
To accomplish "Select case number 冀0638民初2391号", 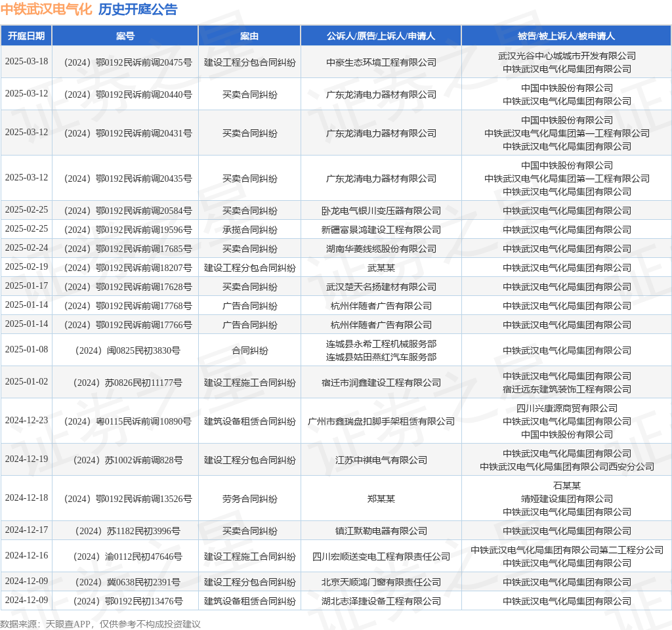I will click(x=128, y=583).
